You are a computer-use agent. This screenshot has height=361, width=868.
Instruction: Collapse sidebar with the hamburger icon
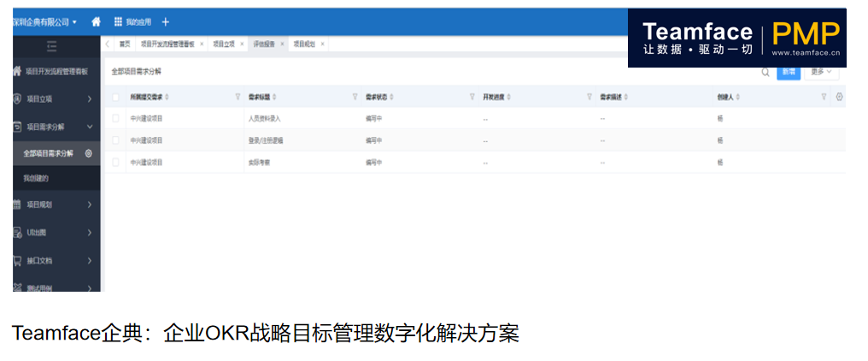click(x=52, y=44)
